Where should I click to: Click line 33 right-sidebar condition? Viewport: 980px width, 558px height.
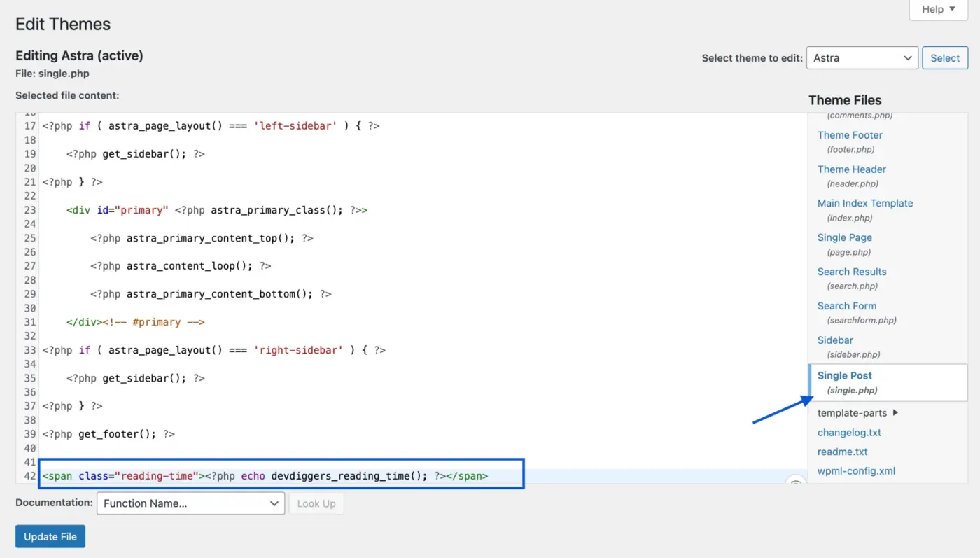pos(214,350)
